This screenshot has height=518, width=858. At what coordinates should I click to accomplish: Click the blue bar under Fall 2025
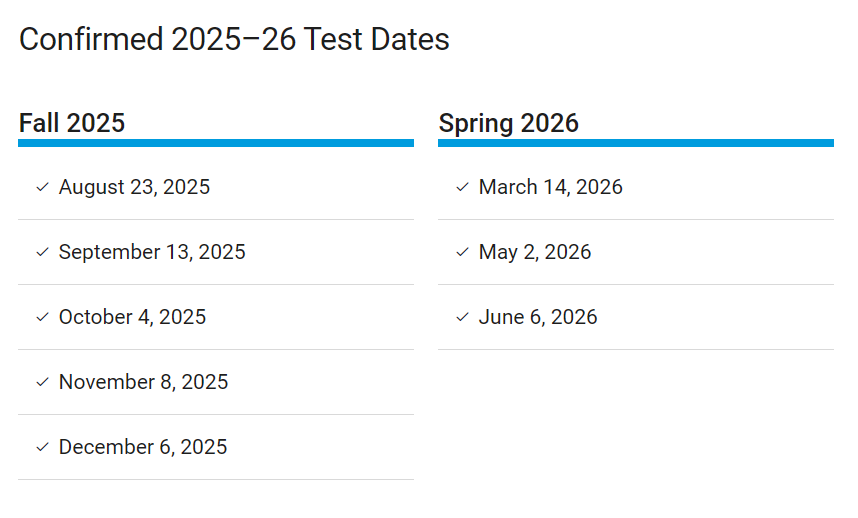215,143
